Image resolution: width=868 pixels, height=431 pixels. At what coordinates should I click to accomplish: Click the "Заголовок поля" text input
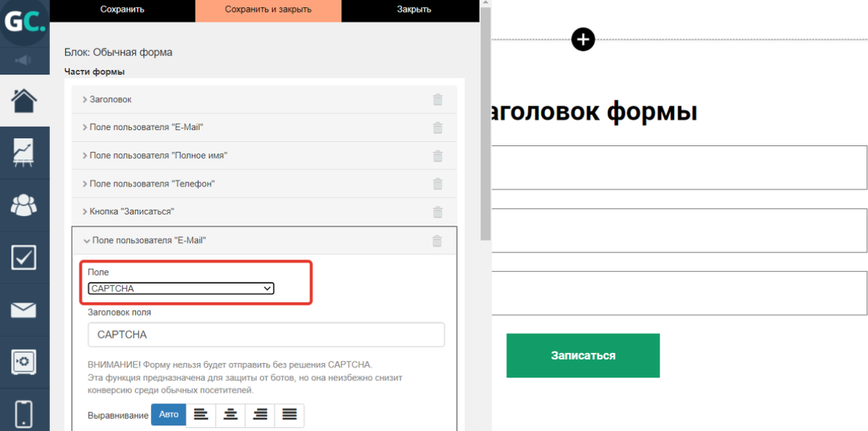click(265, 335)
